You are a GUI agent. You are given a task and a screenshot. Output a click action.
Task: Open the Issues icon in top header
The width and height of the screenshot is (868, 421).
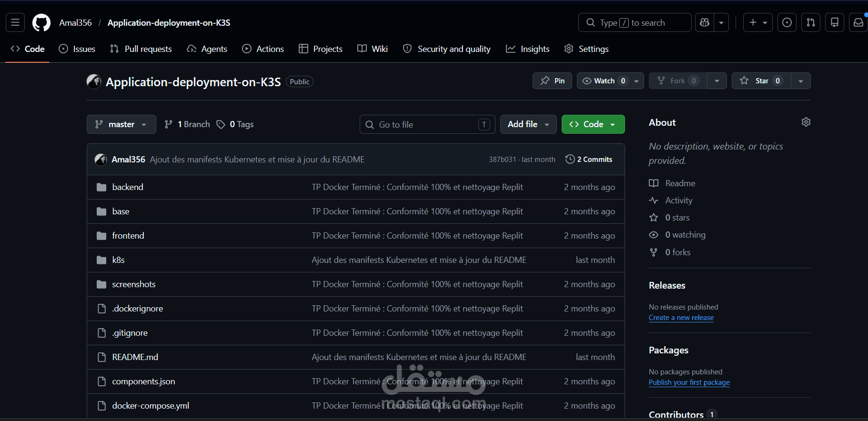pyautogui.click(x=787, y=22)
